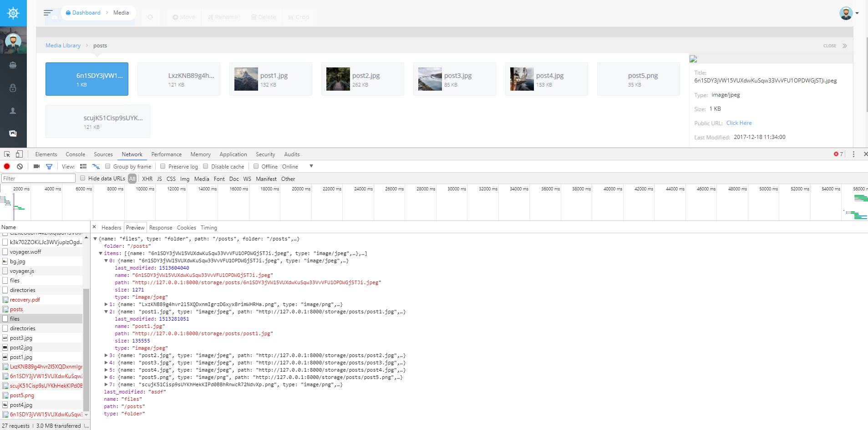Open the user icon in the sidebar
Screen dimensions: 868x430
tap(13, 110)
